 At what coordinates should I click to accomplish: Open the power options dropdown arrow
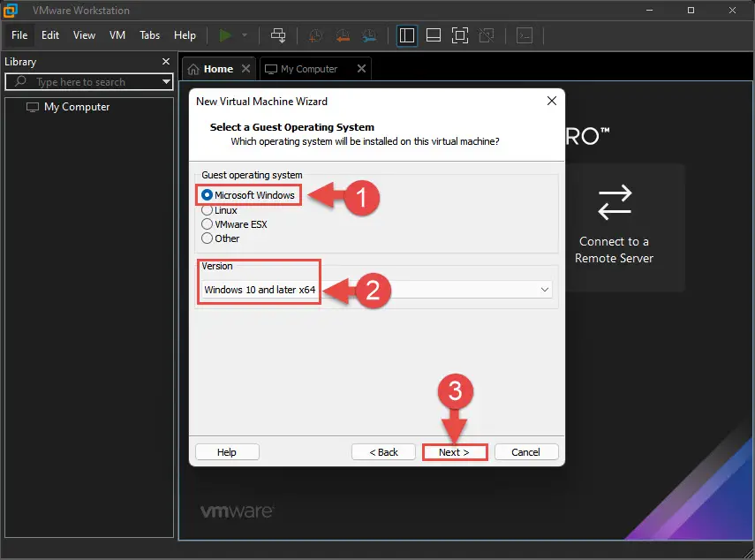coord(245,35)
